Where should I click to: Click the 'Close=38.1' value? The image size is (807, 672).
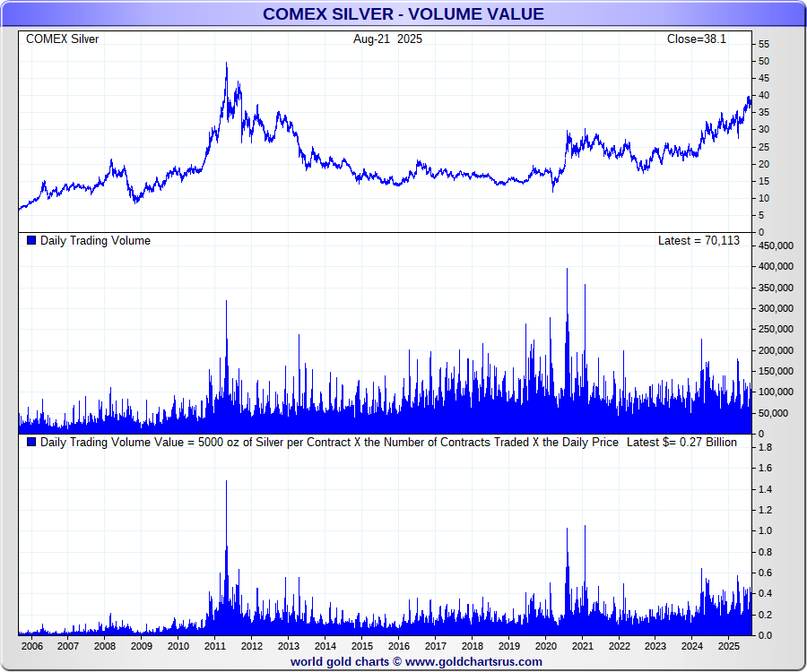697,39
